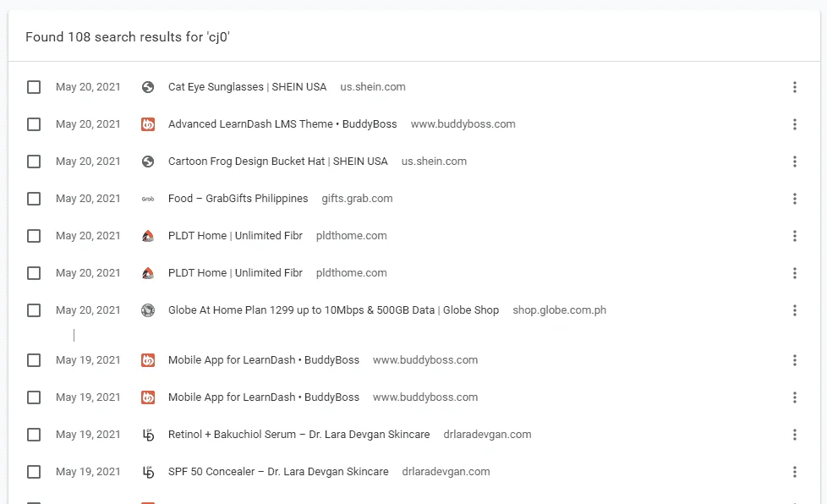Click 'May 19, 2021' date on Retinol Serum row
The image size is (827, 504).
pyautogui.click(x=88, y=435)
